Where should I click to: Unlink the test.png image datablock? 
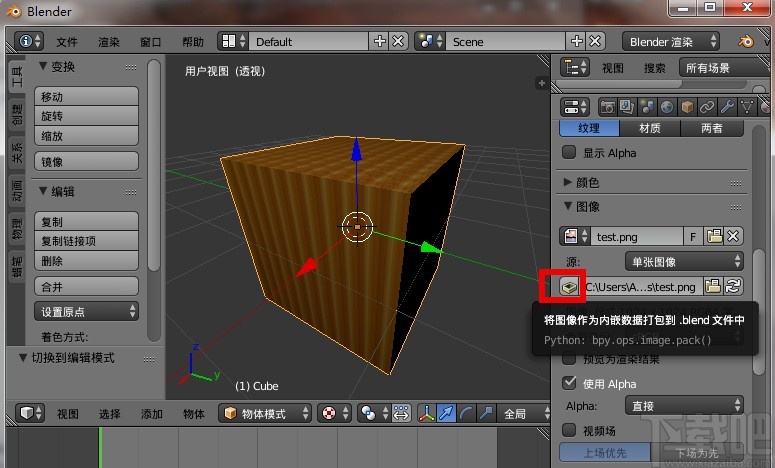[733, 236]
